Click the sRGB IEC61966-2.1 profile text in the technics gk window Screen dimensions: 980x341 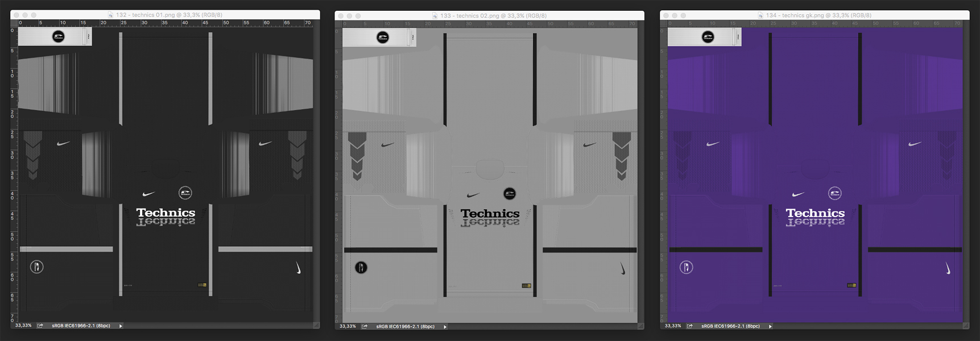pyautogui.click(x=730, y=326)
